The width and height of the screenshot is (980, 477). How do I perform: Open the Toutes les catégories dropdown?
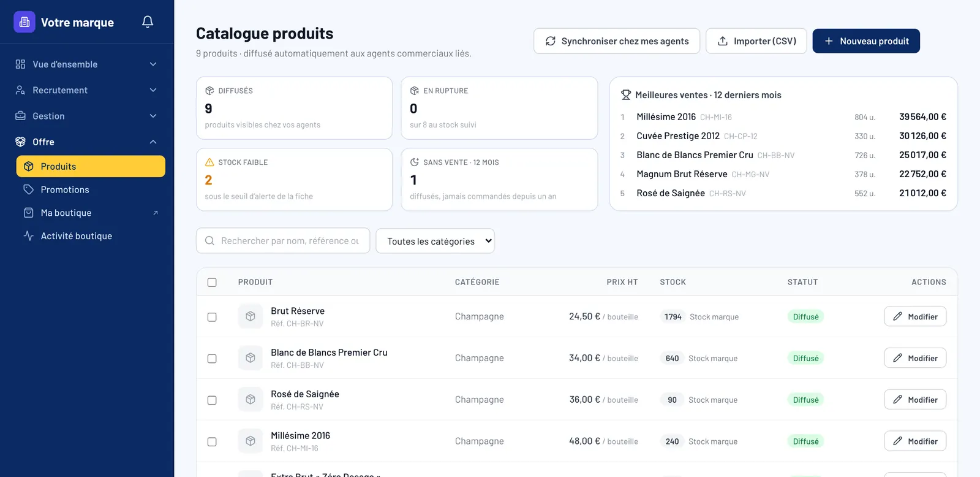pos(435,241)
